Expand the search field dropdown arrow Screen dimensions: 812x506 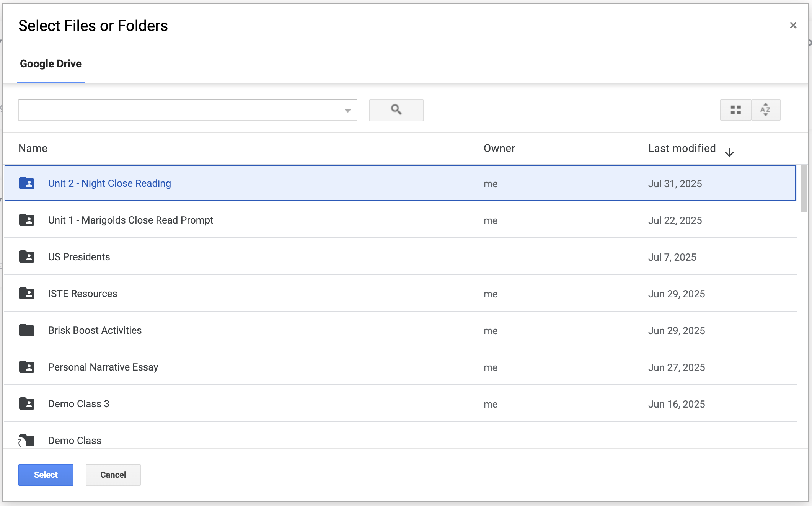[347, 111]
